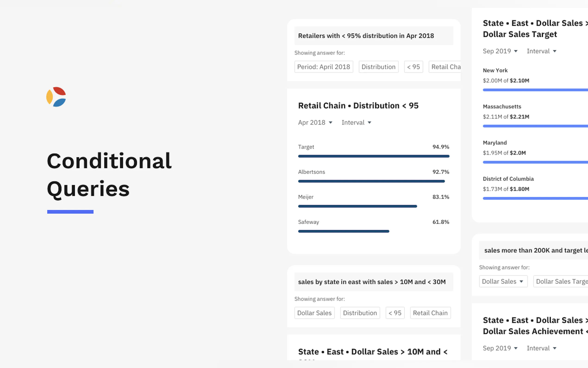The height and width of the screenshot is (368, 588).
Task: Select the Albertsons row label
Action: 311,172
